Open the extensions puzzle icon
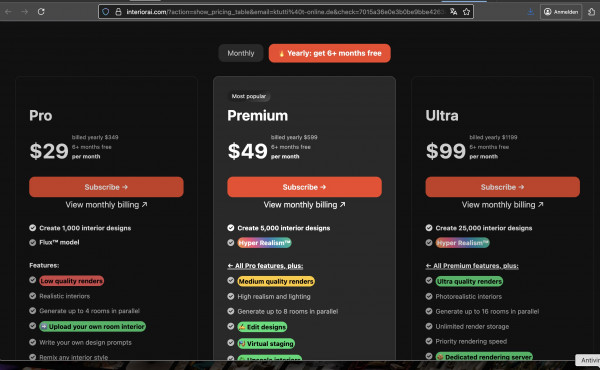600x370 pixels. click(592, 12)
